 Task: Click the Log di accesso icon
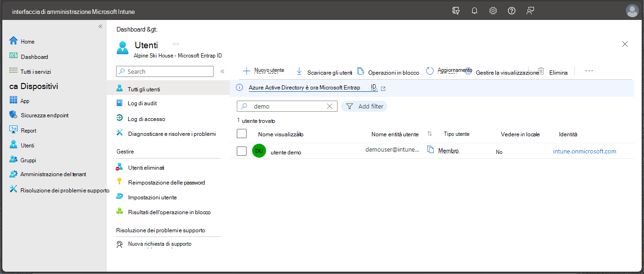(x=120, y=118)
